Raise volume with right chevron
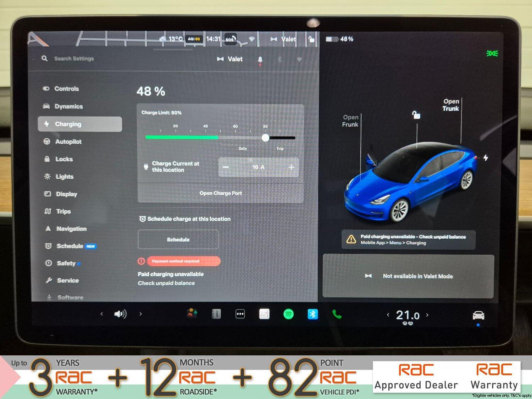Screen dimensions: 532x399 [x=141, y=314]
